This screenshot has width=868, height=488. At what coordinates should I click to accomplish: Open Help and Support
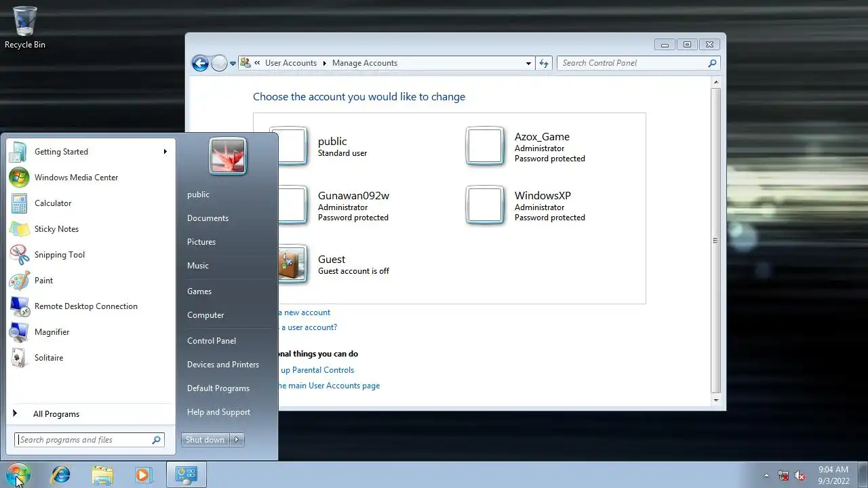coord(218,412)
